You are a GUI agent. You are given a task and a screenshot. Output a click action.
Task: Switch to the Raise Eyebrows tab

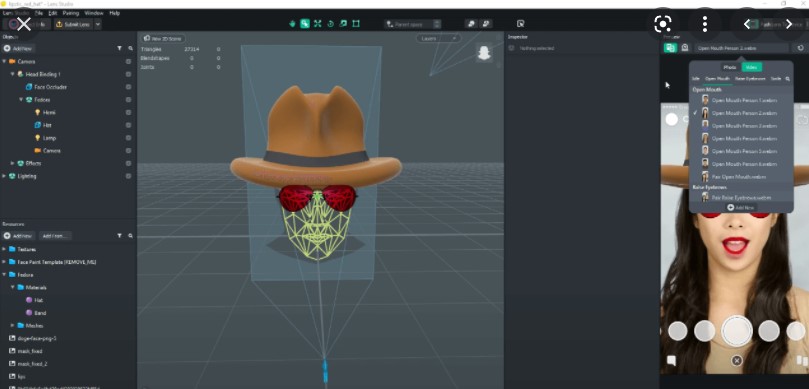tap(750, 78)
